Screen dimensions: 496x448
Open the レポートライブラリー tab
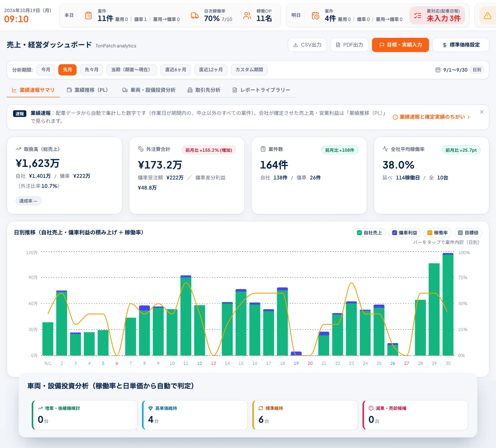[x=261, y=90]
